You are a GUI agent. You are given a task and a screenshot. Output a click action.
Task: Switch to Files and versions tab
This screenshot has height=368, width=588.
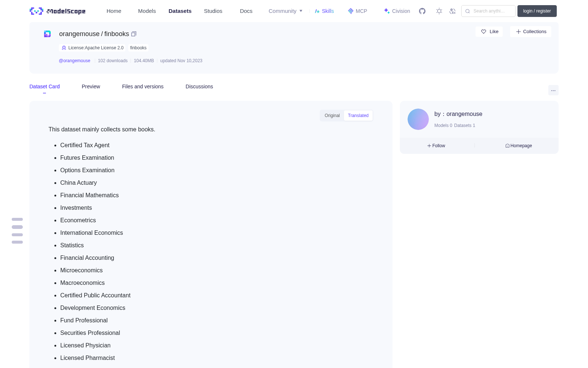tap(143, 86)
